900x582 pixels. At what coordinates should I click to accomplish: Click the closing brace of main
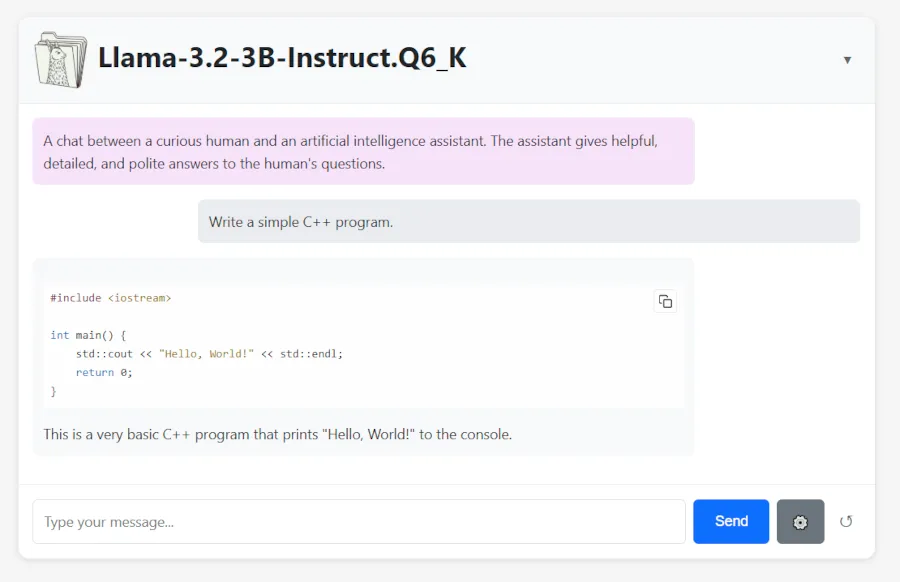click(54, 391)
